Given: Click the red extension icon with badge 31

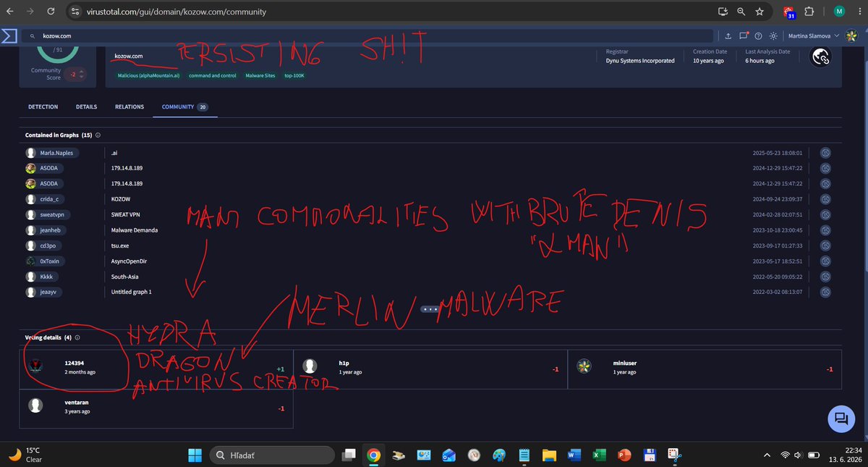Looking at the screenshot, I should click(788, 12).
